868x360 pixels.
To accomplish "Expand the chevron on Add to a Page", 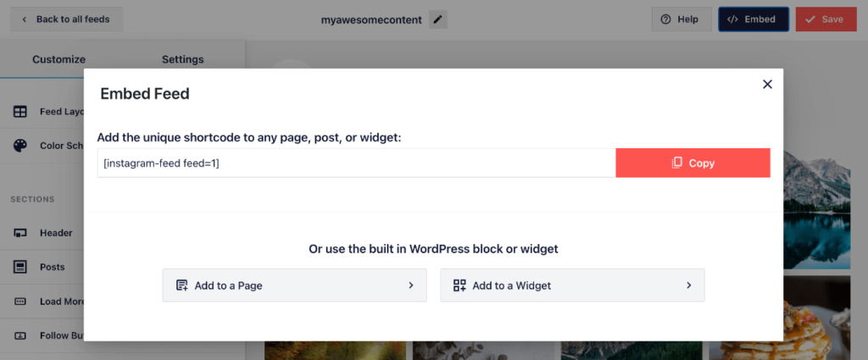I will (411, 285).
